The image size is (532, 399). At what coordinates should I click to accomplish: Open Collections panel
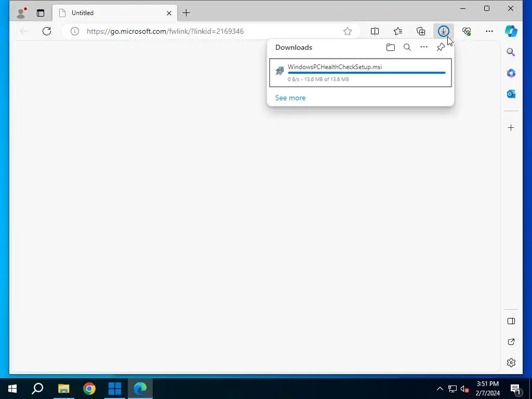click(x=421, y=31)
